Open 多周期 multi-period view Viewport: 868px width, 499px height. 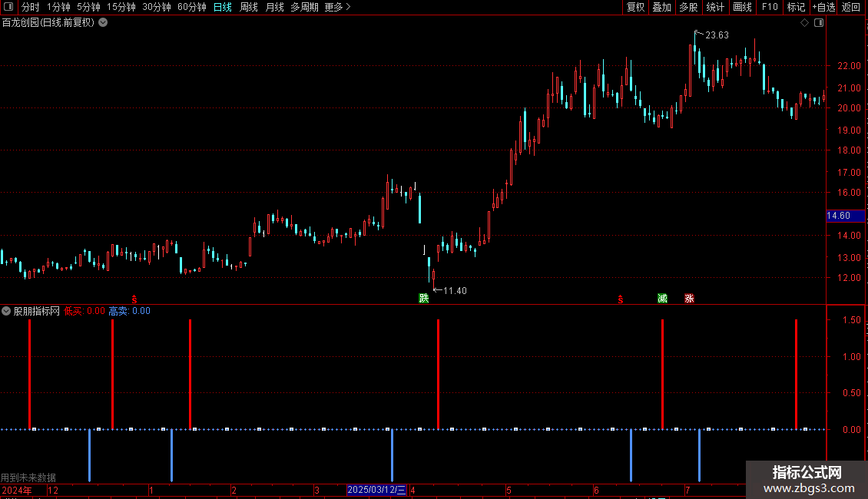click(x=304, y=7)
